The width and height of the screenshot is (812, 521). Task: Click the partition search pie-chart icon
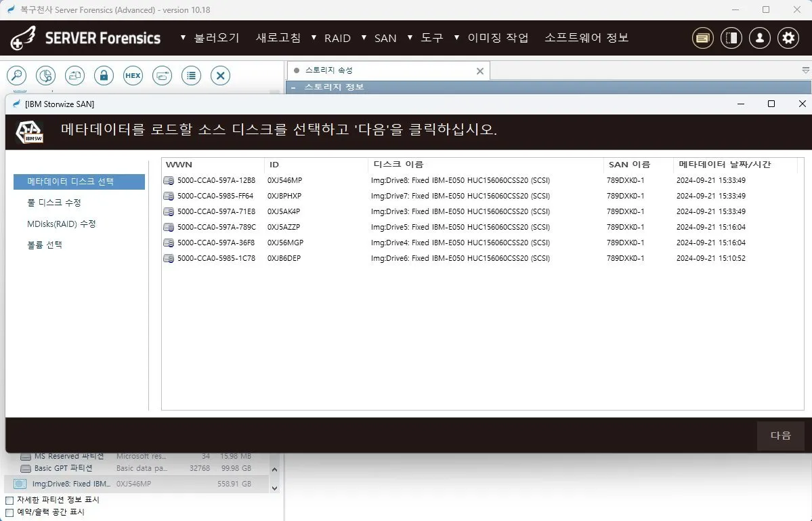click(45, 76)
